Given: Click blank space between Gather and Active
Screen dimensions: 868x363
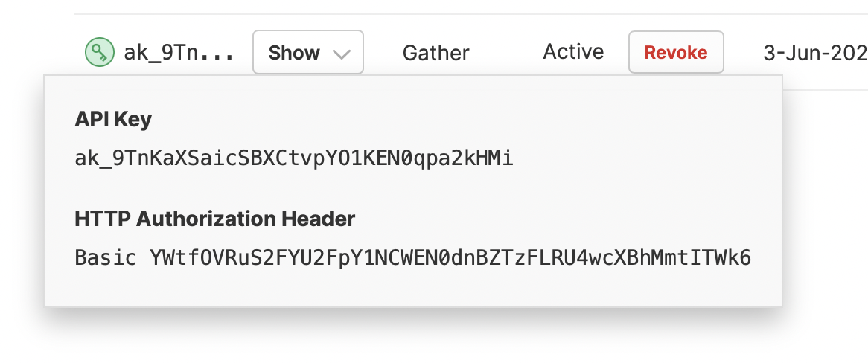Looking at the screenshot, I should (x=506, y=53).
